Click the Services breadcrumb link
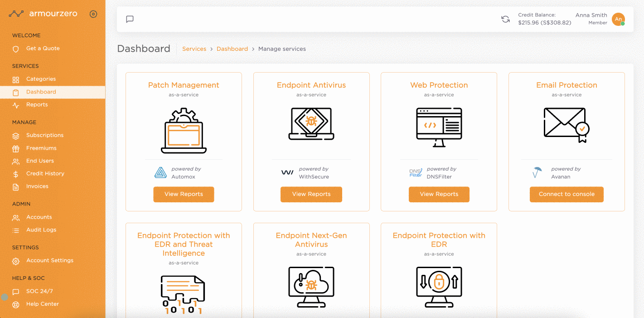Image resolution: width=644 pixels, height=318 pixels. click(x=194, y=49)
